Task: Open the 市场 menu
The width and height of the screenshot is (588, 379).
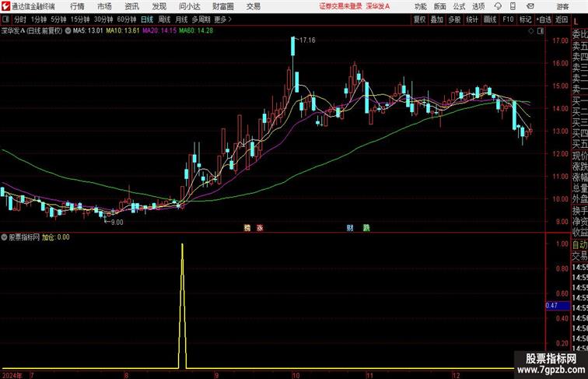Action: (x=104, y=6)
